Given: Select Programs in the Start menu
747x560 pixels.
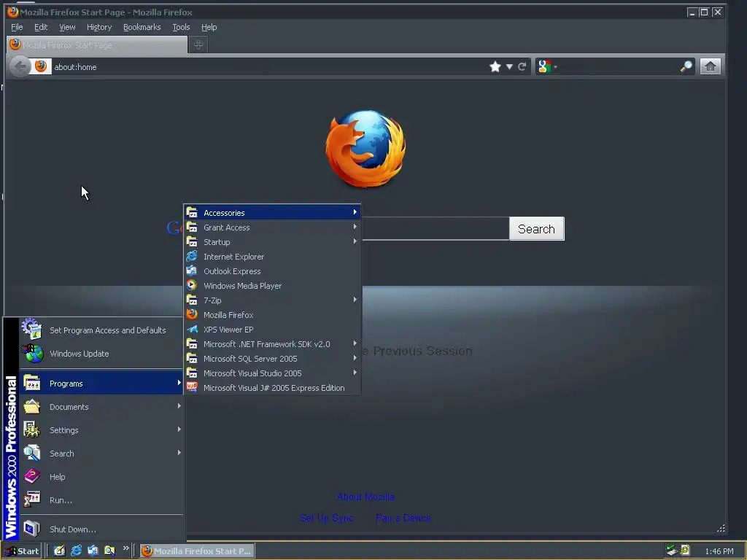Looking at the screenshot, I should pyautogui.click(x=101, y=384).
